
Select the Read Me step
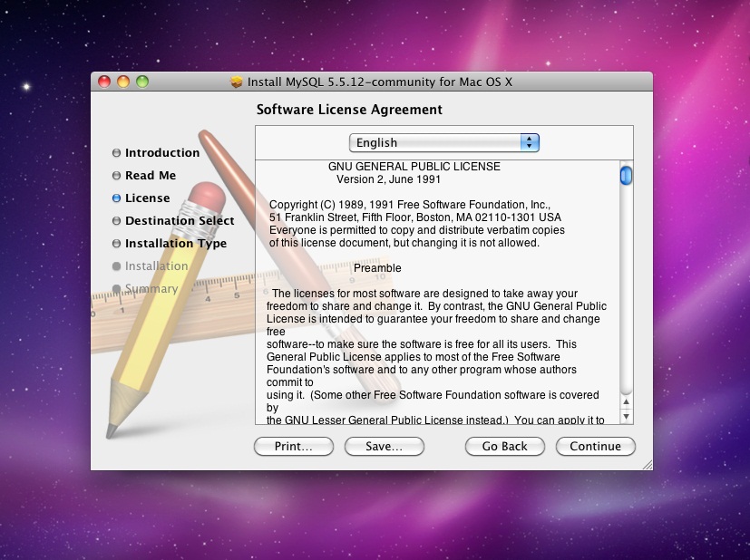point(144,176)
